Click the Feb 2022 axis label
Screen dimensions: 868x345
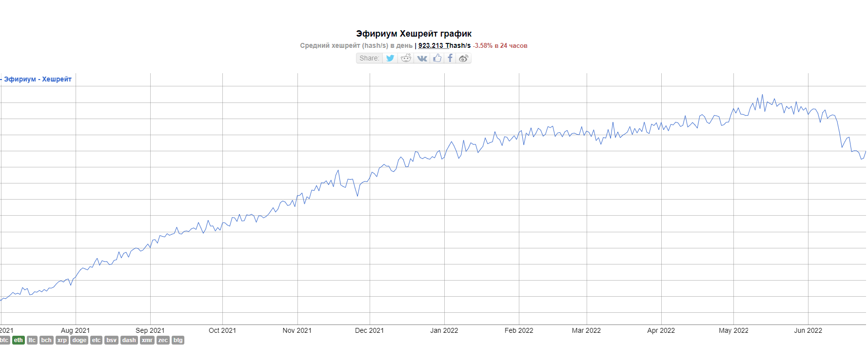[x=519, y=330]
